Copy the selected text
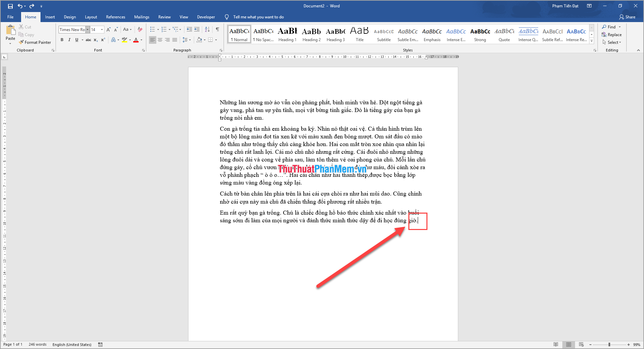The image size is (644, 349). tap(26, 34)
